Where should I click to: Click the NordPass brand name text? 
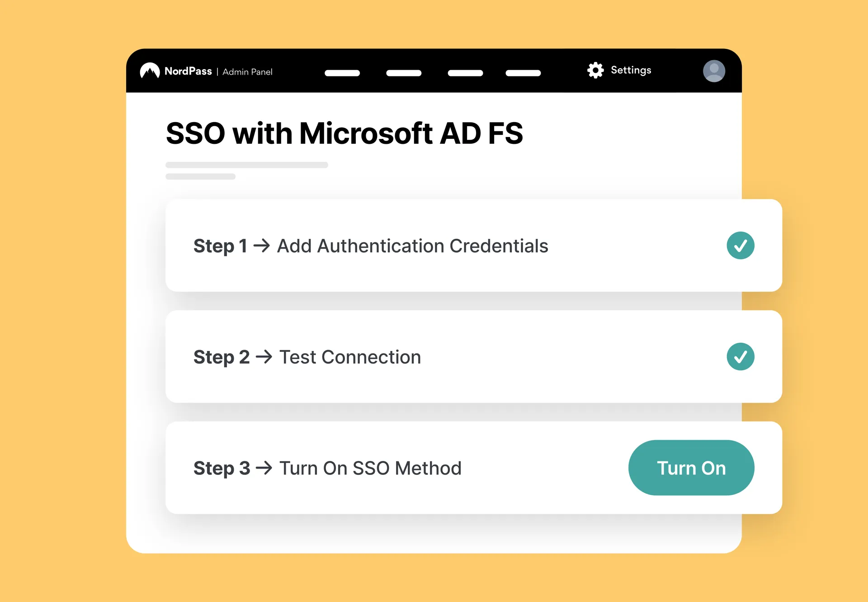point(188,71)
